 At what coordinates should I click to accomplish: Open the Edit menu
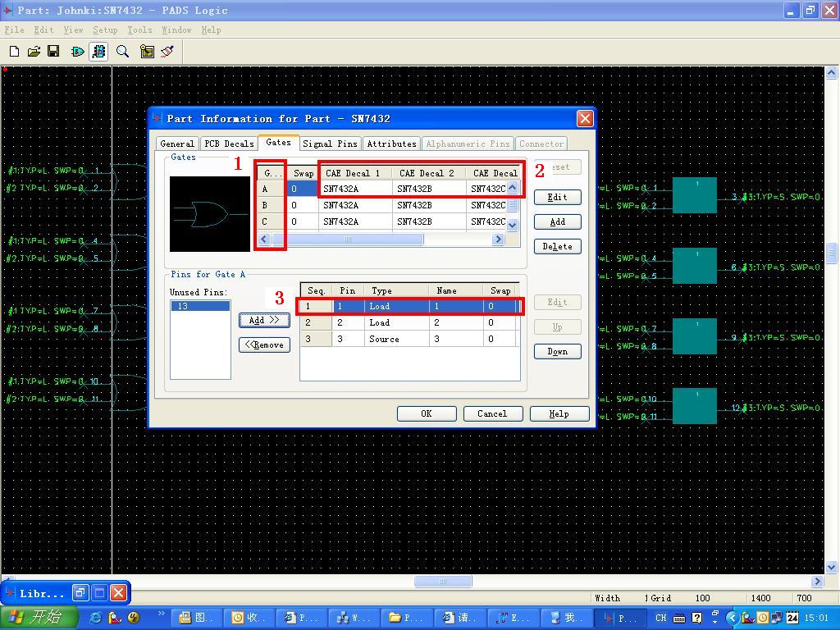coord(43,30)
